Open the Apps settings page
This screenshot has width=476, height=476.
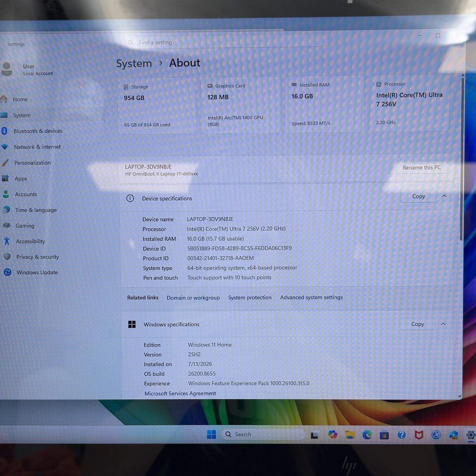[20, 179]
